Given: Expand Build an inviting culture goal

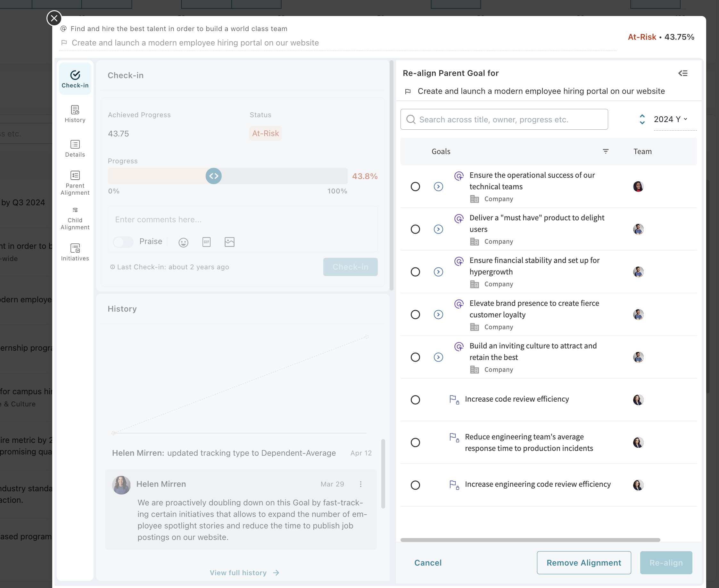Looking at the screenshot, I should [438, 357].
